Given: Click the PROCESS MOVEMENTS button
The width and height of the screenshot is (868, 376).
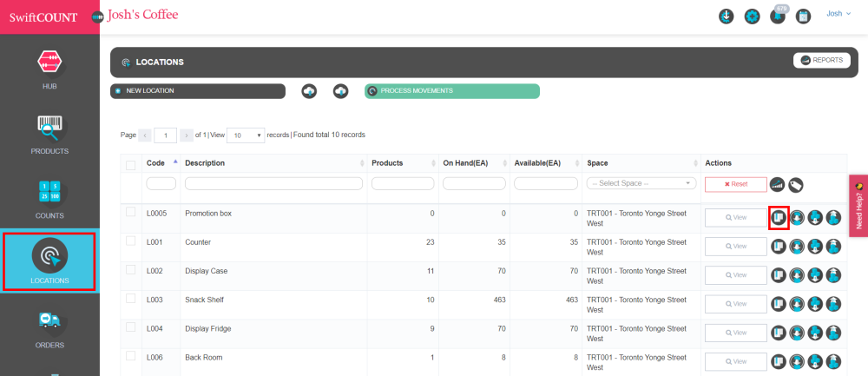Looking at the screenshot, I should pyautogui.click(x=451, y=91).
